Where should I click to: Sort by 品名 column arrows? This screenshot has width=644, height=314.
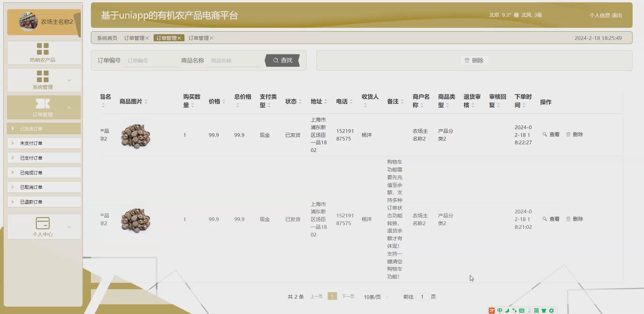point(103,105)
